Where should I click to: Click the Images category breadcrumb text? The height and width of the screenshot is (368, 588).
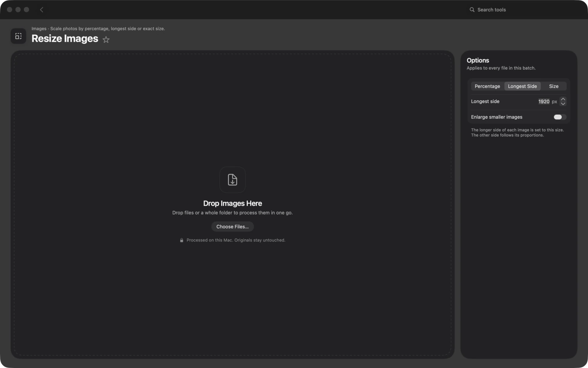39,29
